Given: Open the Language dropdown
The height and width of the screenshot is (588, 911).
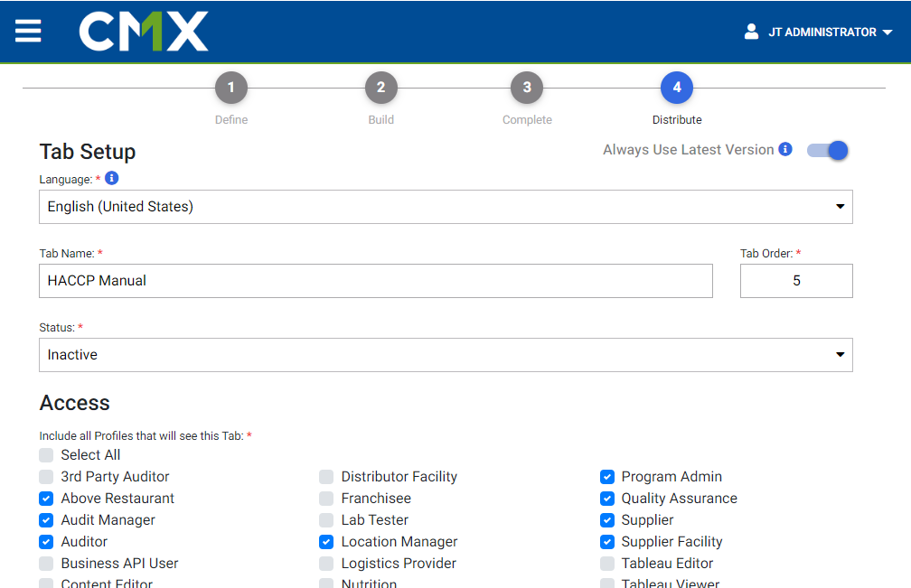Looking at the screenshot, I should pyautogui.click(x=446, y=207).
